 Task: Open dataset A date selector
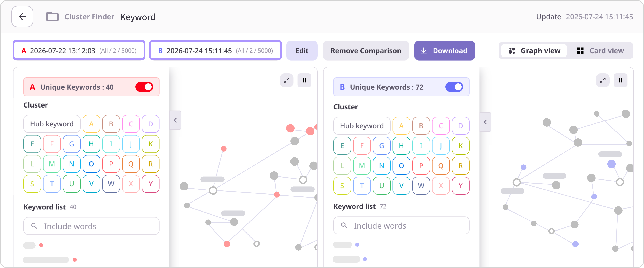(79, 50)
